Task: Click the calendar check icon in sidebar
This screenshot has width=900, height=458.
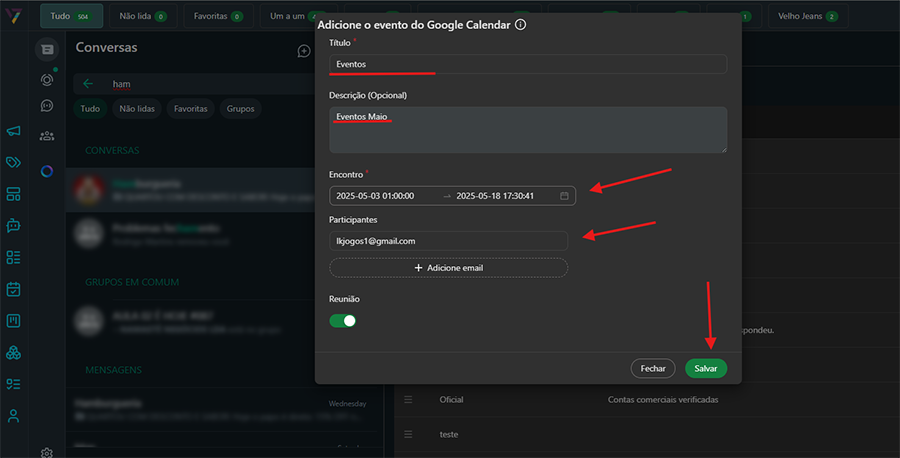Action: (x=14, y=289)
